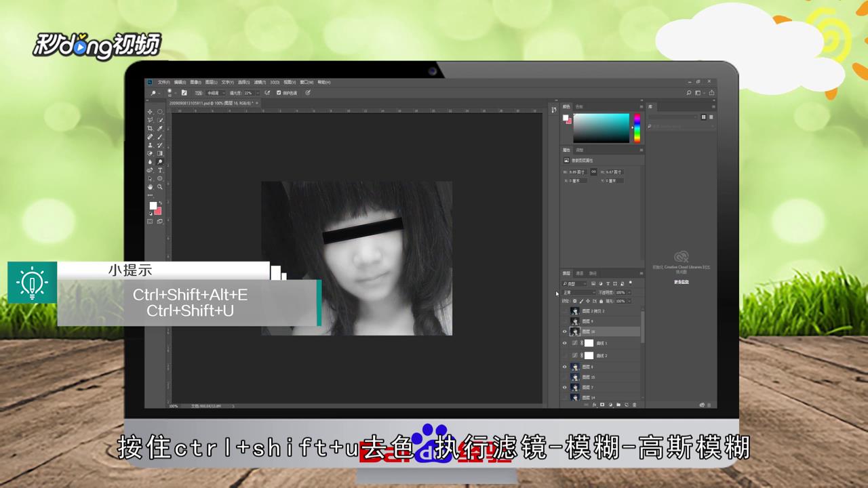Open the 文件(F) menu
This screenshot has height=488, width=868.
163,82
